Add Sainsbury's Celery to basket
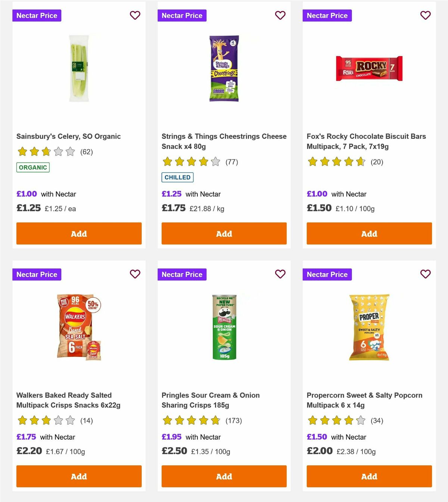Screen dimensions: 448x502 pyautogui.click(x=79, y=233)
